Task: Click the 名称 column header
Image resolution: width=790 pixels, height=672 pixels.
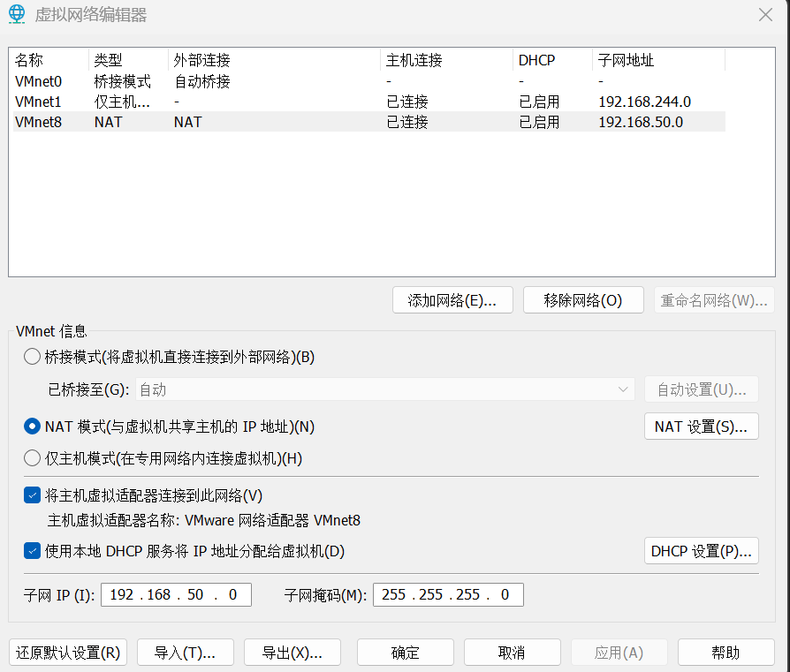Action: tap(29, 60)
